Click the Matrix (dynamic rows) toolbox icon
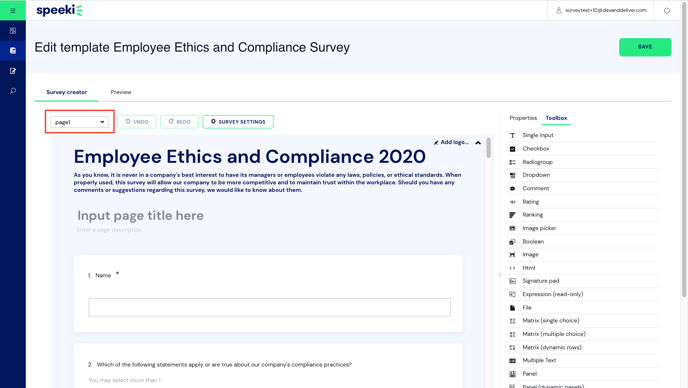Viewport: 688px width, 388px height. 512,347
